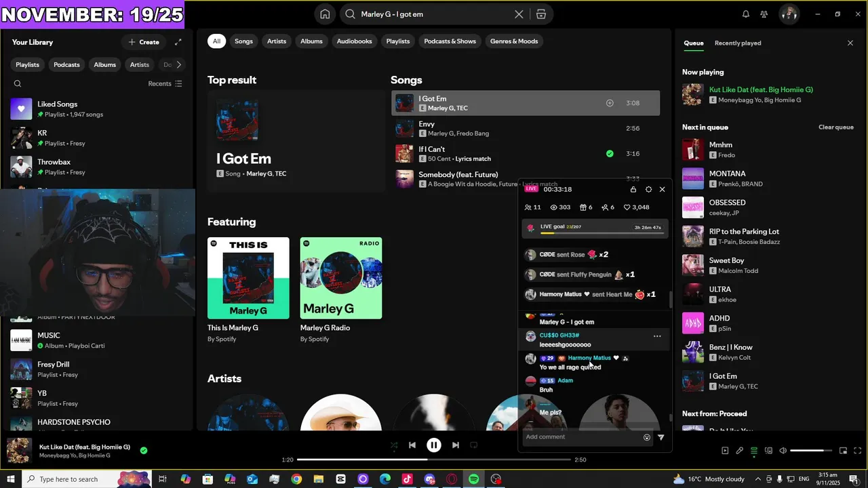
Task: Open Friend Activity people icon
Action: coord(764,14)
